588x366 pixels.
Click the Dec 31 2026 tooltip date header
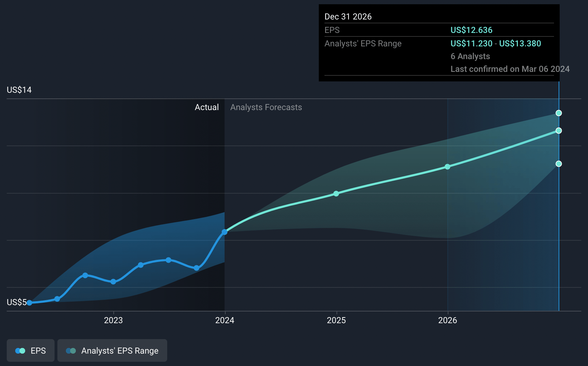point(348,17)
